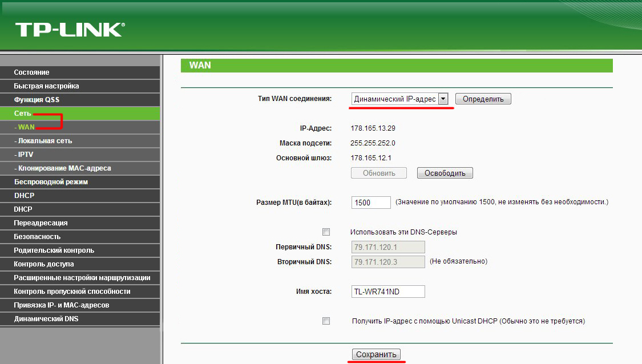Click the Обновить button
Screen dimensions: 642x364
tap(378, 173)
